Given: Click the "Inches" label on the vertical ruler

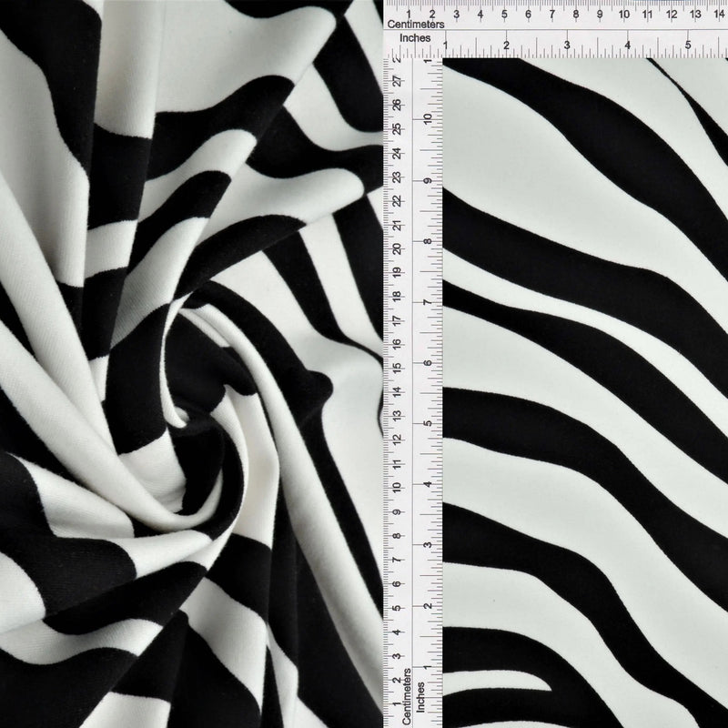Looking at the screenshot, I should point(420,697).
